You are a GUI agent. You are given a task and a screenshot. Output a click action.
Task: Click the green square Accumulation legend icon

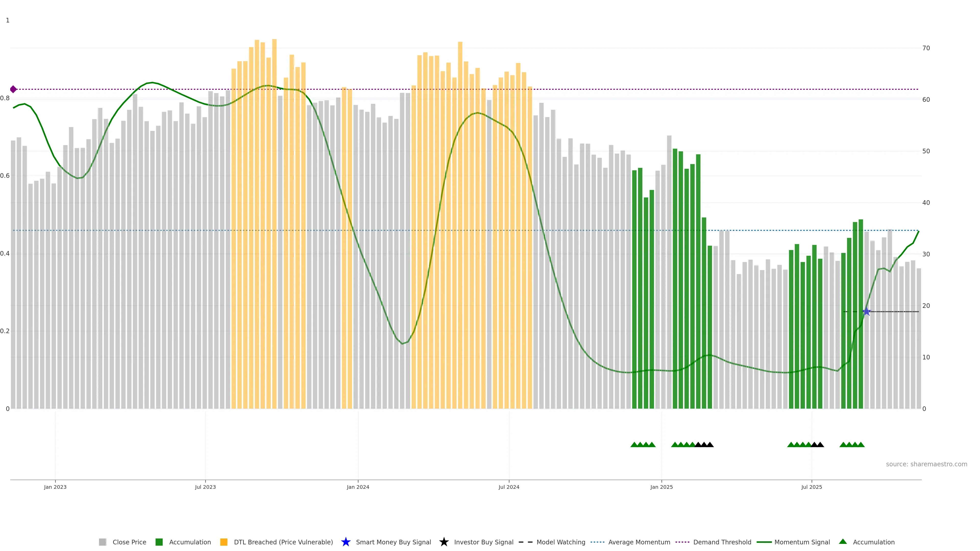[x=159, y=542]
